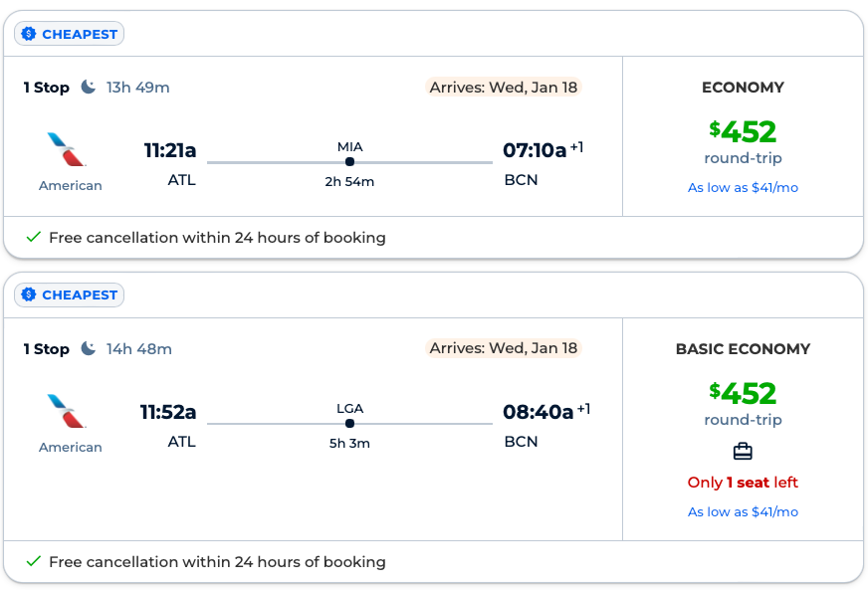
Task: Click the 11:21a departure time from ATL
Action: point(170,151)
